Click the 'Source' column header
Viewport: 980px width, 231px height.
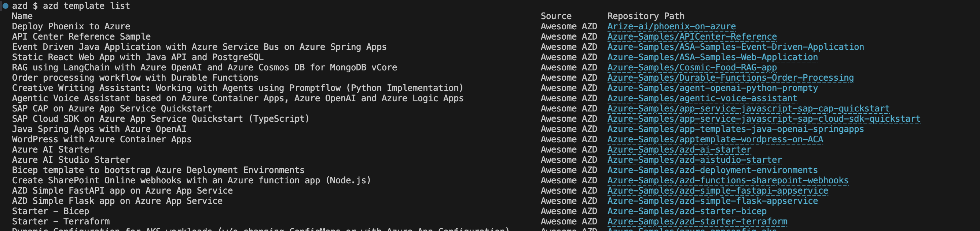pyautogui.click(x=556, y=16)
